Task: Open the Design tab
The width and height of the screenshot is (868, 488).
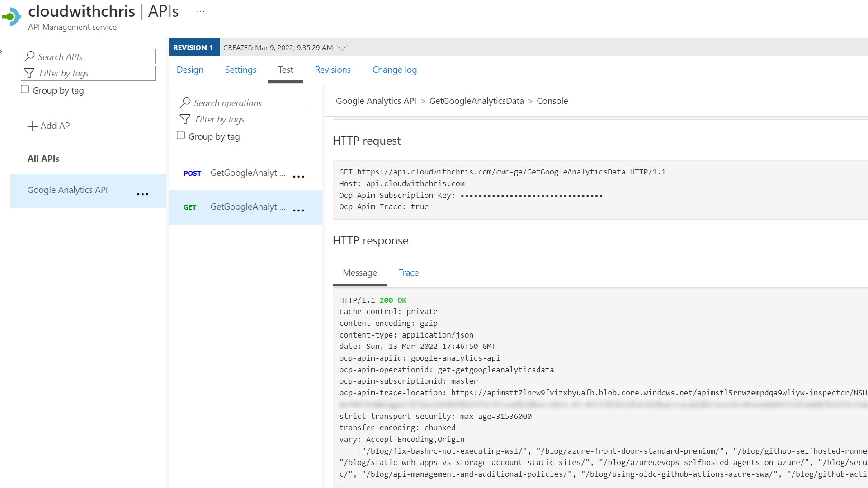Action: point(190,70)
